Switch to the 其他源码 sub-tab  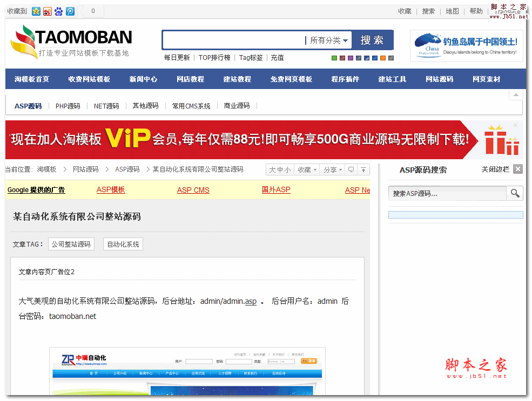click(145, 106)
